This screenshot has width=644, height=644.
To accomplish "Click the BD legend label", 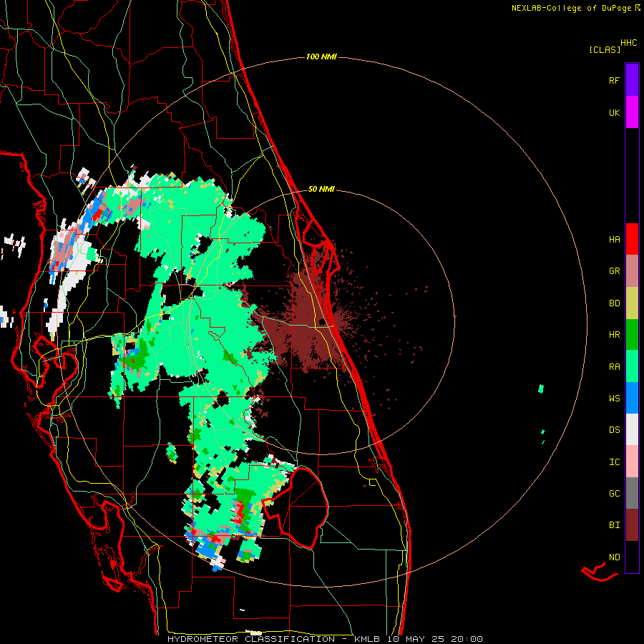I will pos(614,303).
